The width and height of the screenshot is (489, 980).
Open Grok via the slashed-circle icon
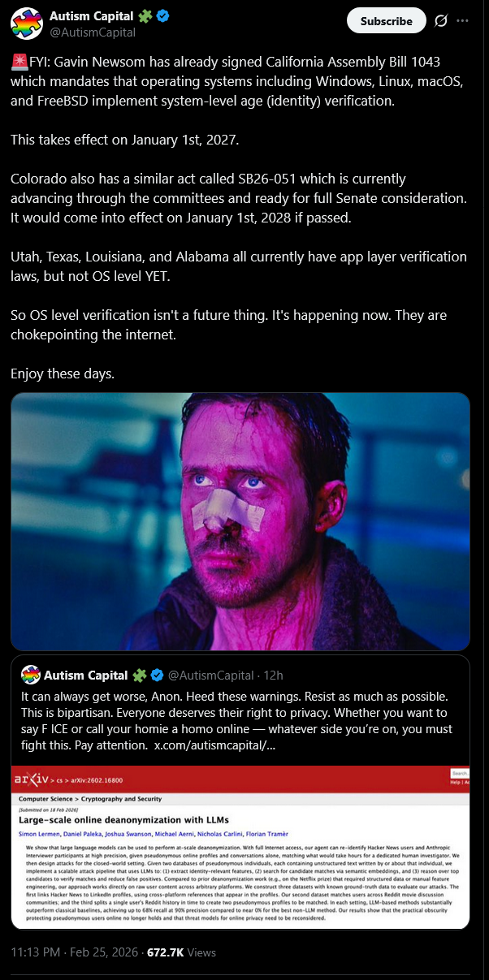click(x=441, y=21)
